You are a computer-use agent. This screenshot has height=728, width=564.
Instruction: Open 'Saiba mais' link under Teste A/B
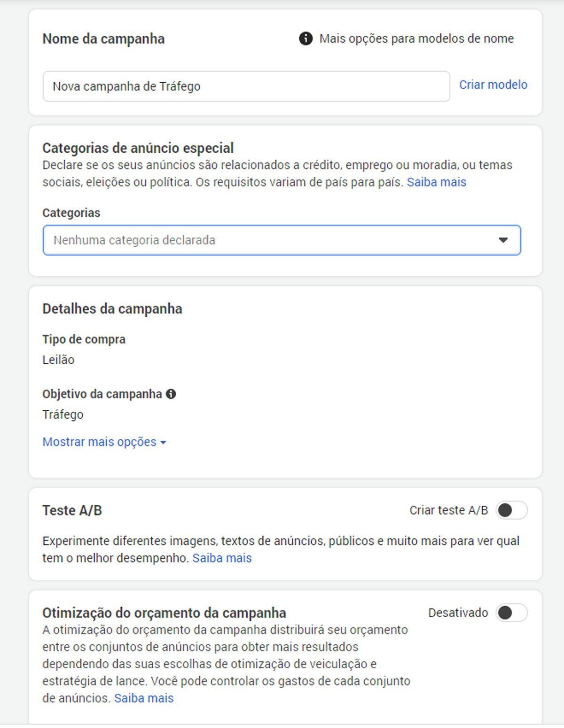click(x=222, y=558)
